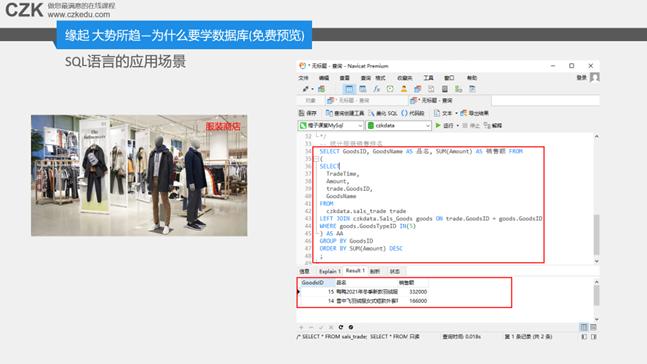Screen dimensions: 647x364
Task: Click the discard changes X icon
Action: point(331,327)
